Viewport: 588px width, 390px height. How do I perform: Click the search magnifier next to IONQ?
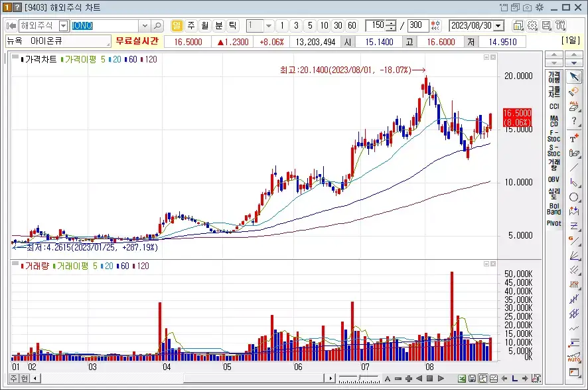158,26
